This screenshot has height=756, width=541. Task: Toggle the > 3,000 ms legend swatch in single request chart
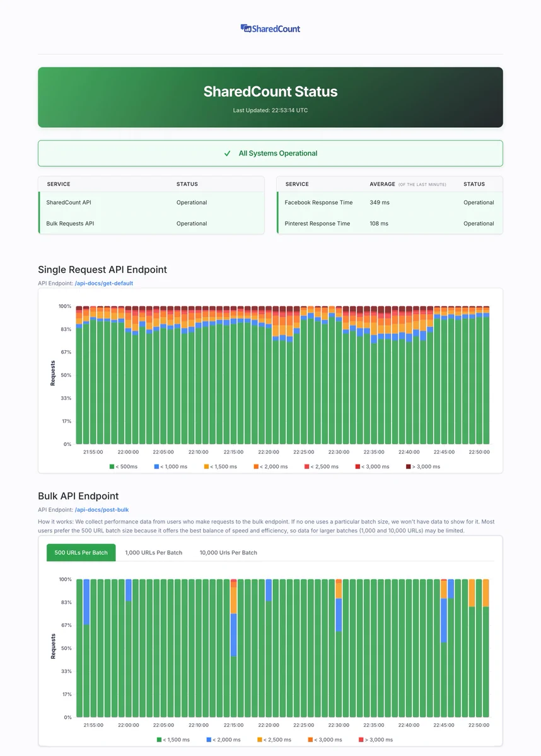[409, 467]
